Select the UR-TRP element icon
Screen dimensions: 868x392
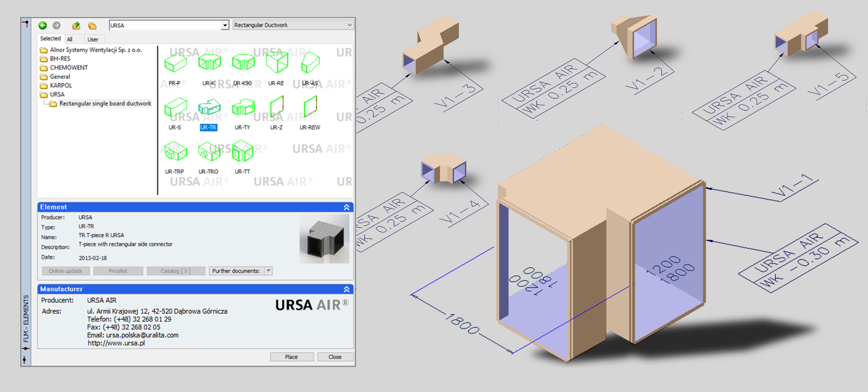coord(175,151)
